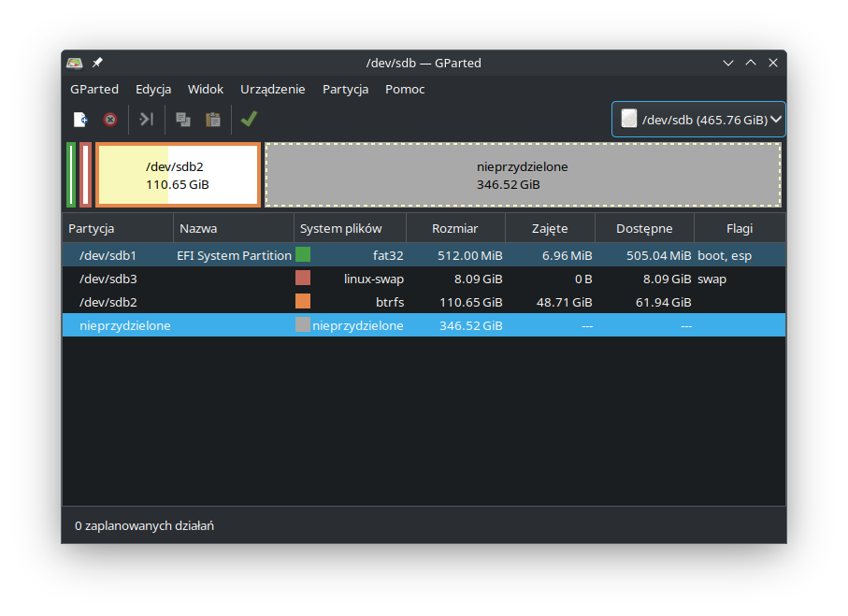The height and width of the screenshot is (616, 848).
Task: Toggle the pin window icon
Action: [97, 63]
